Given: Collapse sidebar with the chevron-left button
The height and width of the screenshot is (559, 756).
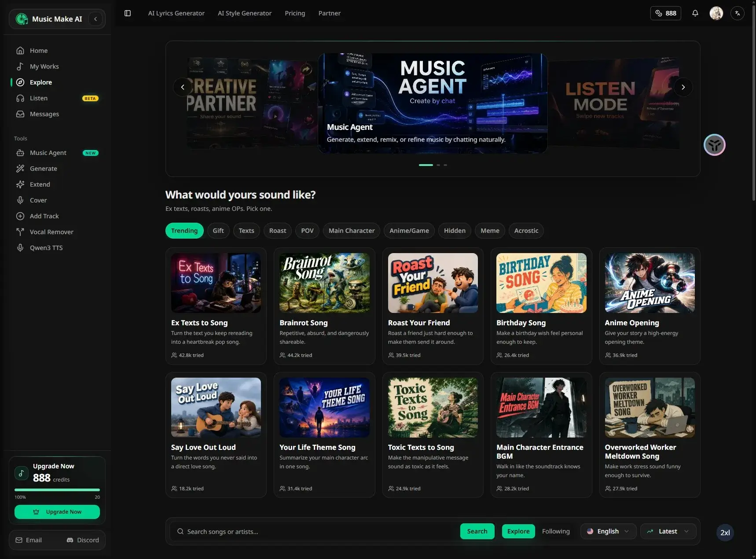Looking at the screenshot, I should 95,19.
